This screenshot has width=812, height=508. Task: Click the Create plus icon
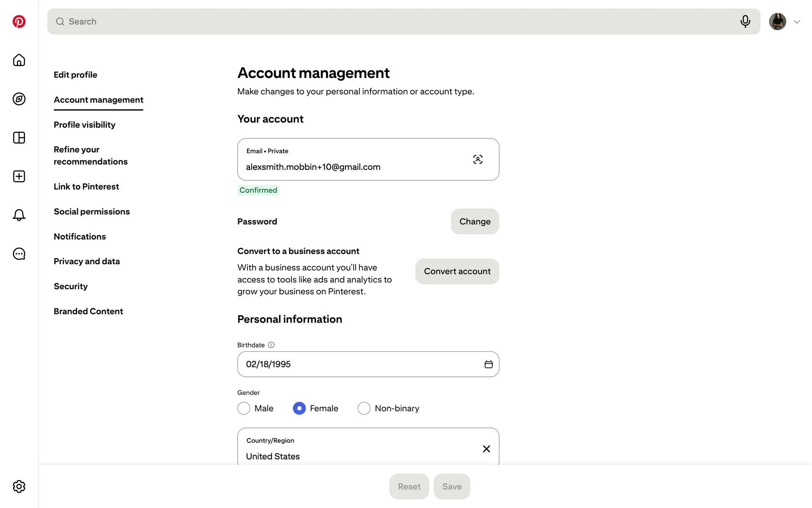click(19, 177)
